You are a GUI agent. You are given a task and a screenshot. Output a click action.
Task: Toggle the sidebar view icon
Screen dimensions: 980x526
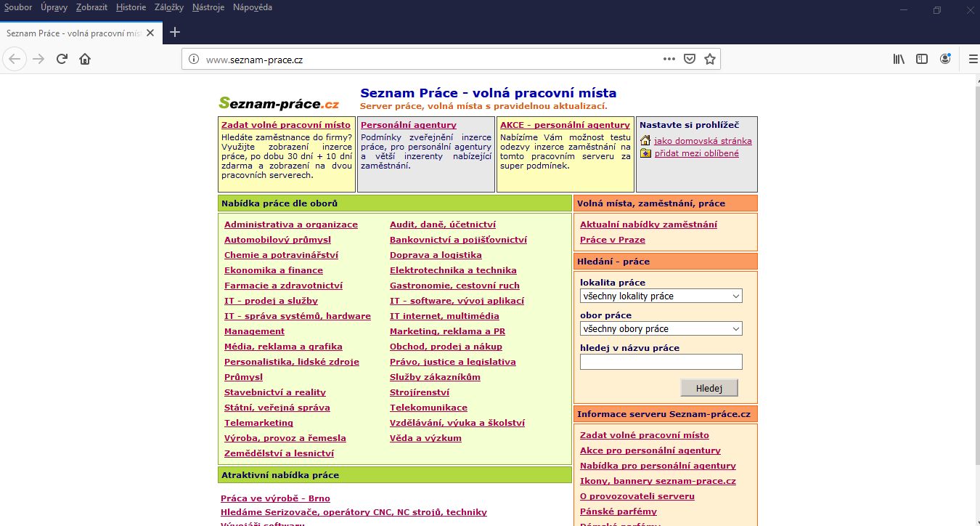[922, 59]
